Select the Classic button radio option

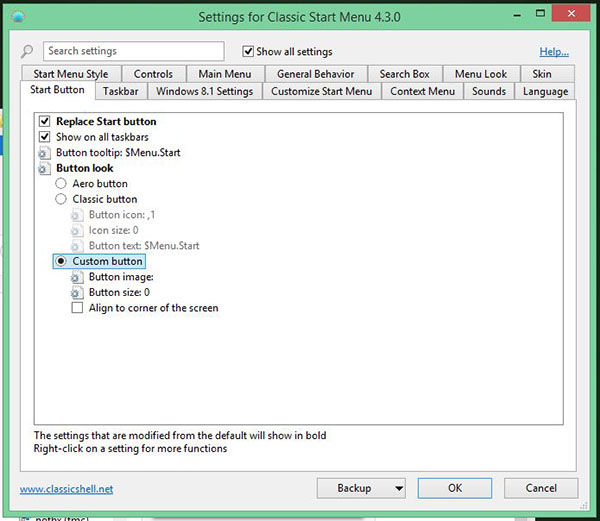pos(61,199)
